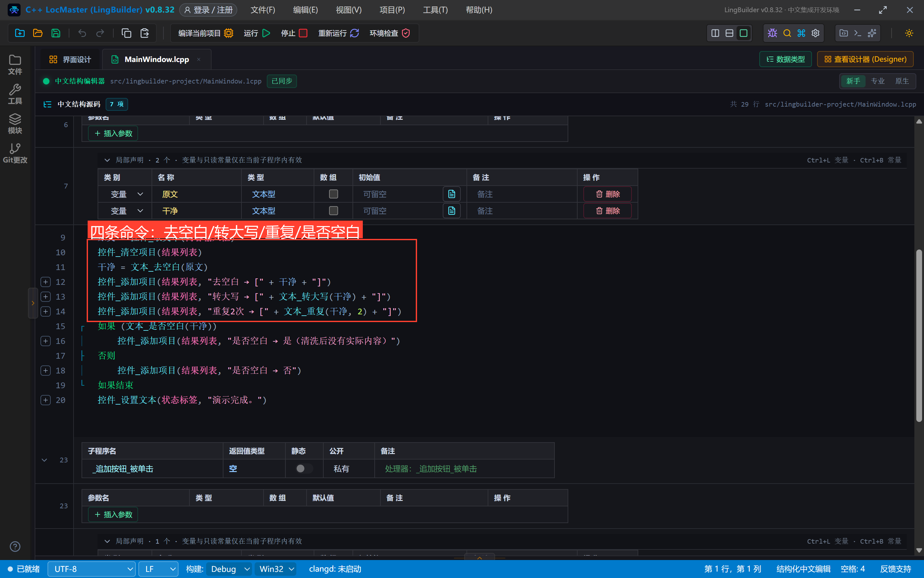Click the redo arrow icon

point(100,33)
